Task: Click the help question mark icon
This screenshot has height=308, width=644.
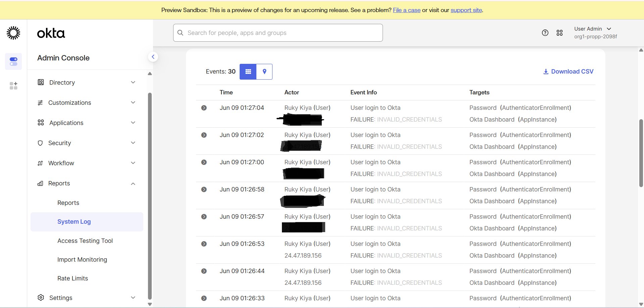Action: coord(545,33)
